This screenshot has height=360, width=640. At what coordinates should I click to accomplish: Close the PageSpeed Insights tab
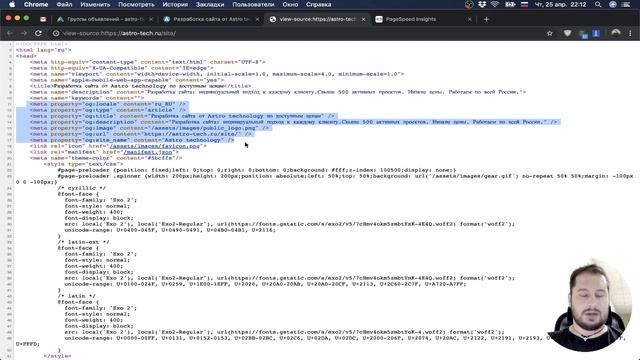pyautogui.click(x=469, y=19)
